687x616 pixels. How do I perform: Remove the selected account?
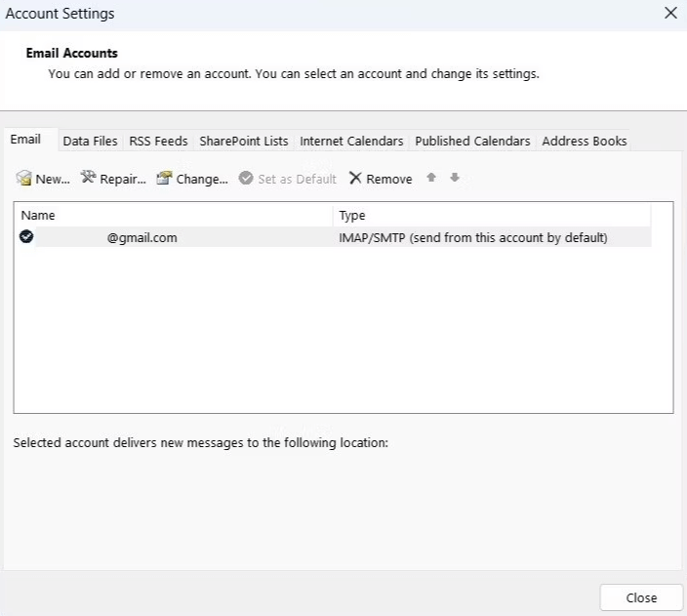(x=381, y=179)
